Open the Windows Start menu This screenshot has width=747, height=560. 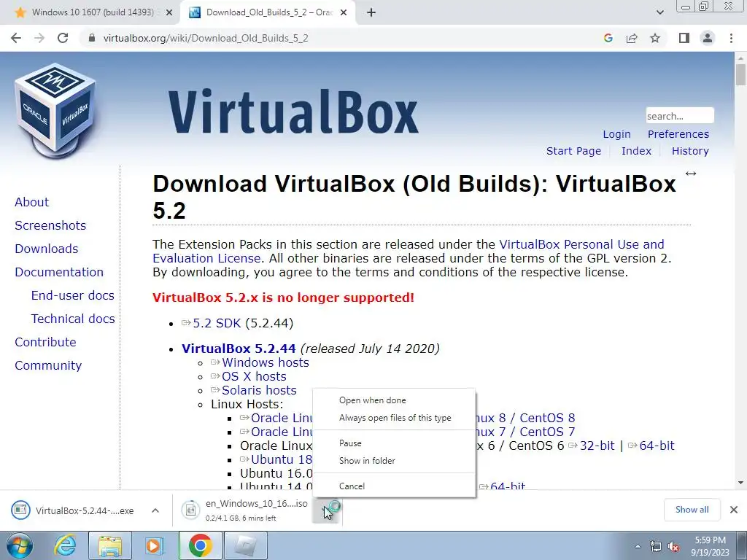[x=18, y=545]
